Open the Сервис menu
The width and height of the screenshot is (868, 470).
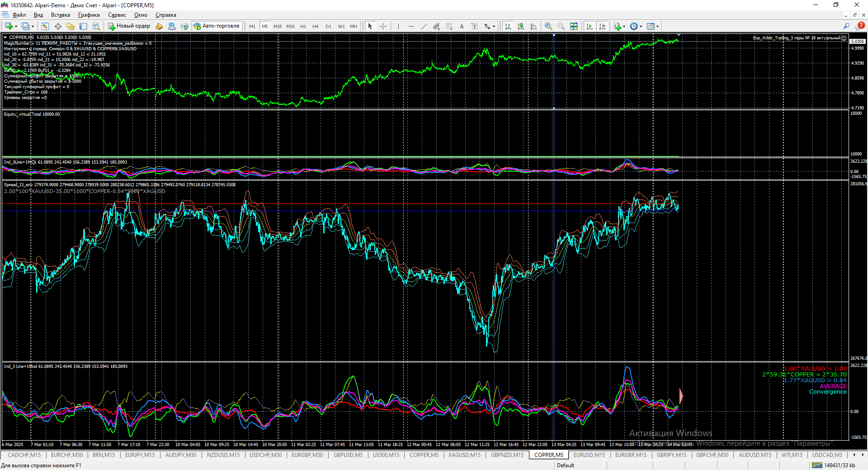point(117,15)
